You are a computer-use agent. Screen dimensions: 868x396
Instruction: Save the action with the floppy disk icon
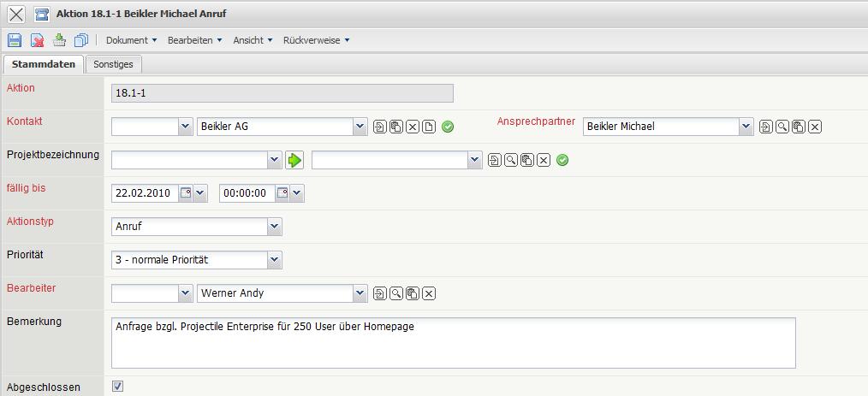[x=15, y=40]
